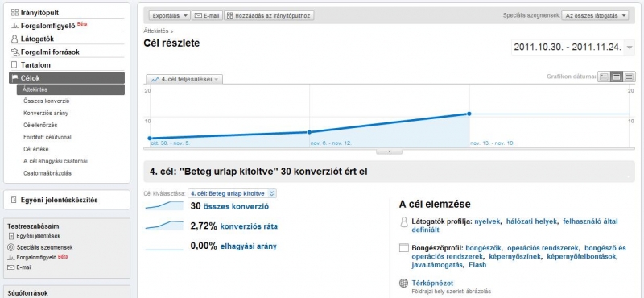The height and width of the screenshot is (298, 644).
Task: Open Konverziós arány report
Action: 46,113
